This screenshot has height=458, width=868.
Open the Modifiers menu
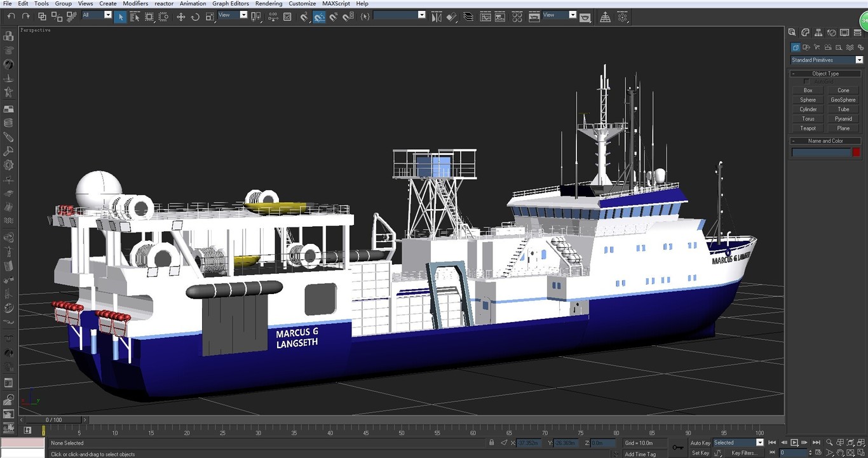click(135, 4)
